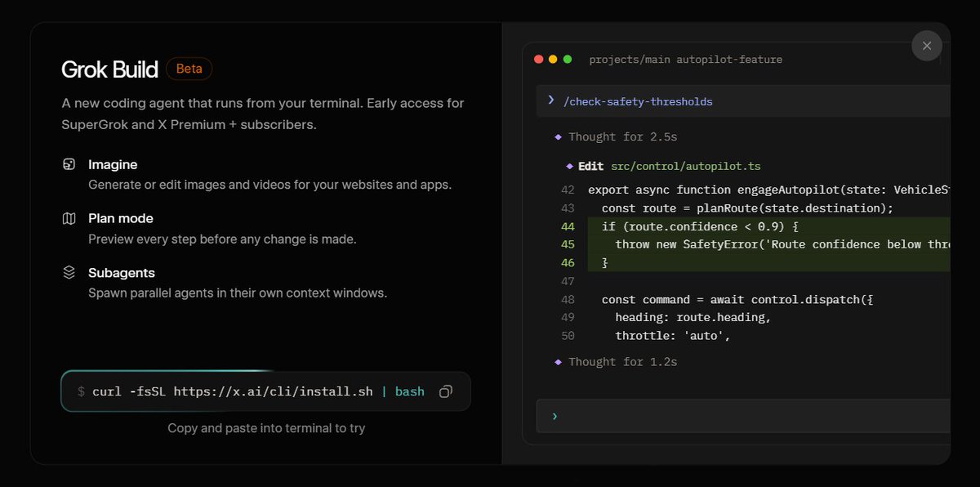
Task: Focus the empty terminal prompt input
Action: pyautogui.click(x=743, y=416)
